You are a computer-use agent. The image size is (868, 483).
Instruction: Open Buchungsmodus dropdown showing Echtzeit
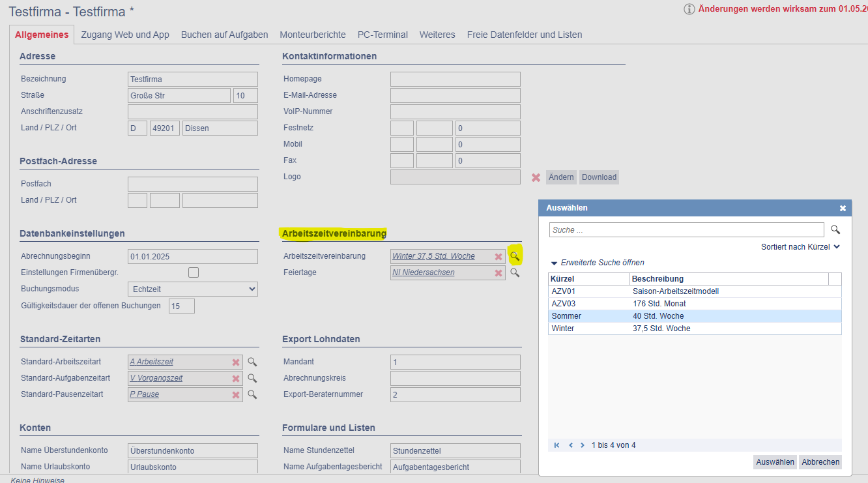tap(193, 289)
